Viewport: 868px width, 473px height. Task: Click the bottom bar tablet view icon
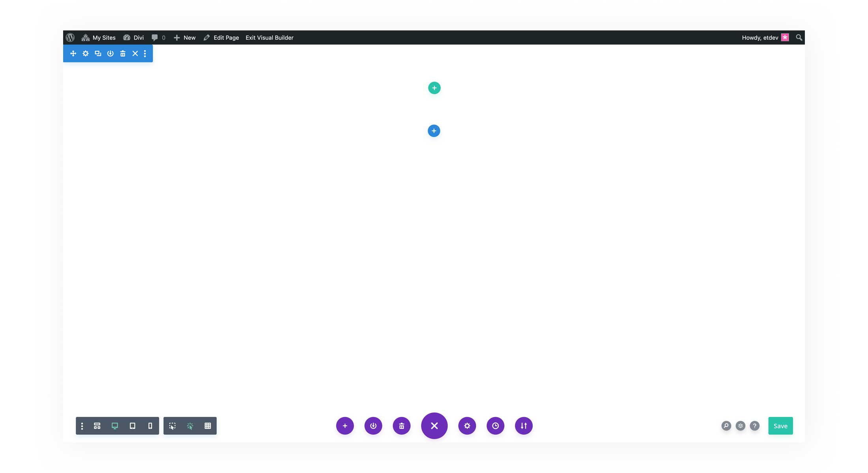132,425
